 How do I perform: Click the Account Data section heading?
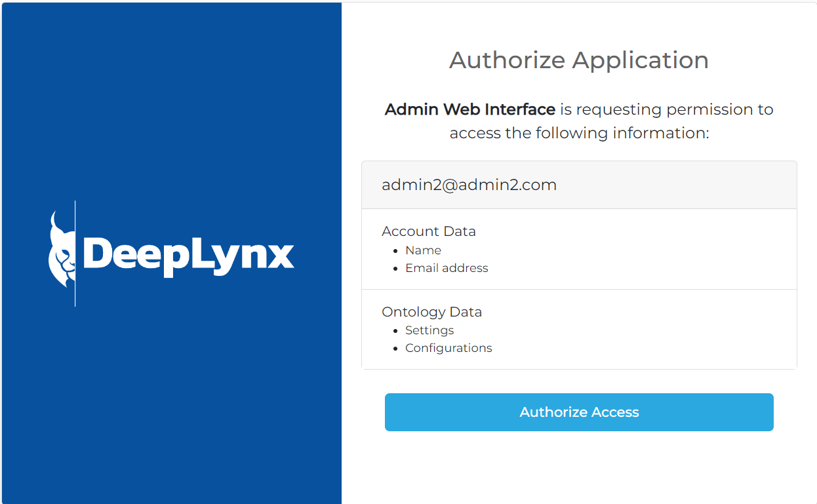[x=429, y=231]
